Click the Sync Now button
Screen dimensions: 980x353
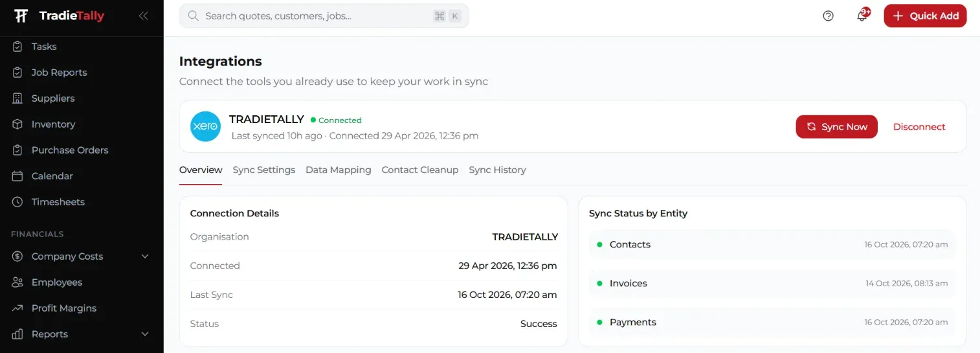[836, 127]
